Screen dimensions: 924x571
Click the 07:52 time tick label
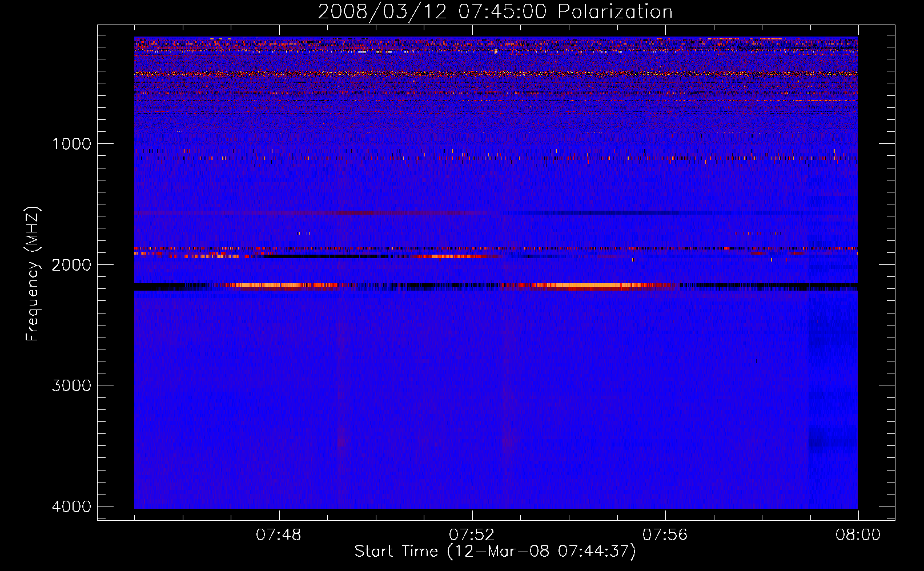[472, 535]
